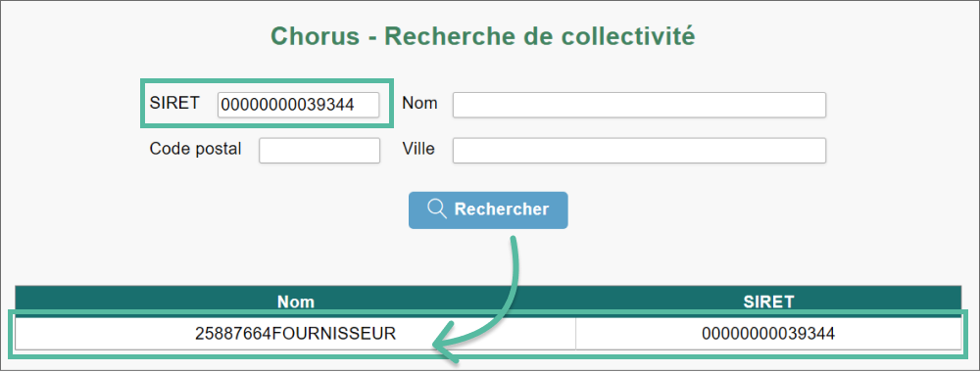Viewport: 980px width, 372px height.
Task: Activate the Ville text field
Action: click(639, 151)
